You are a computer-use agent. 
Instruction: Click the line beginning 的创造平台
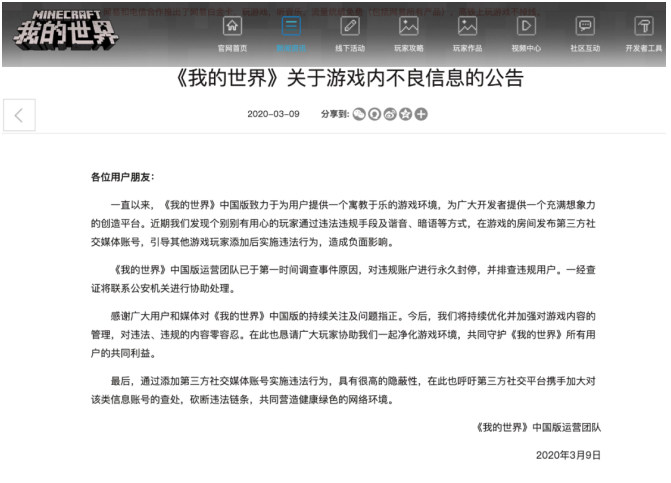point(343,224)
